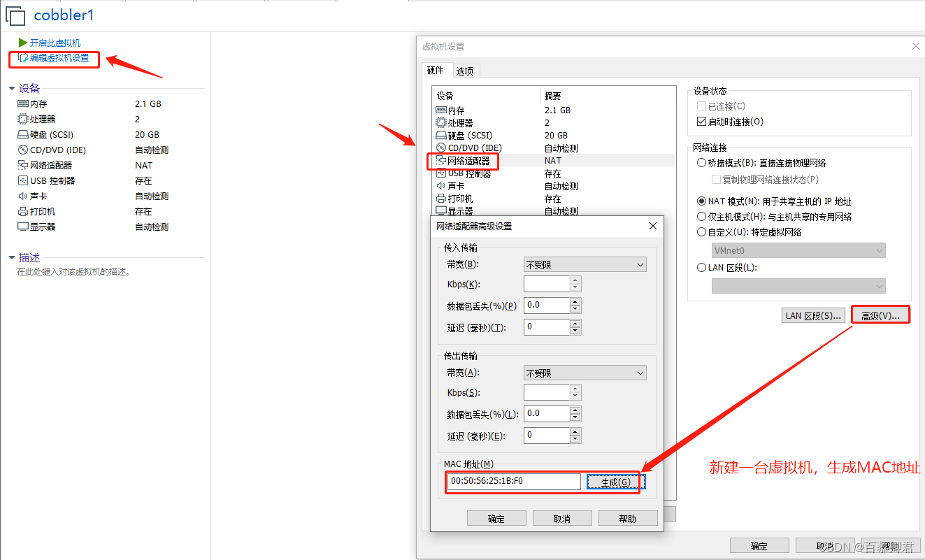Click the MAC 地址 input field
Screen dimensions: 925x560
coord(514,482)
